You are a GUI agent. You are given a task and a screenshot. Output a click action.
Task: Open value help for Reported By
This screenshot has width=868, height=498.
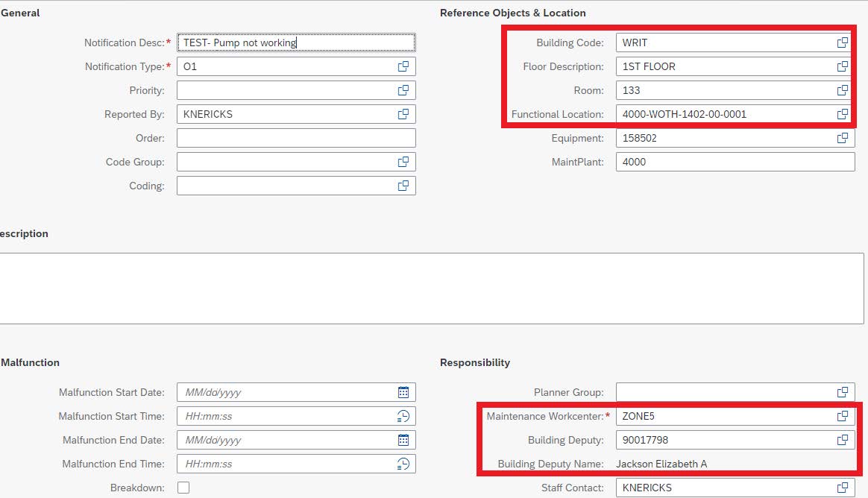pyautogui.click(x=403, y=114)
